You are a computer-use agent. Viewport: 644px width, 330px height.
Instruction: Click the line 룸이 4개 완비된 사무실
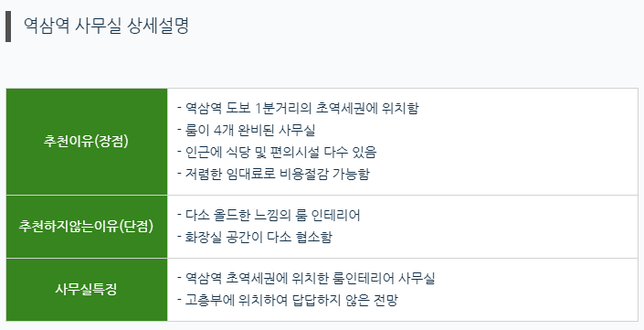(247, 131)
